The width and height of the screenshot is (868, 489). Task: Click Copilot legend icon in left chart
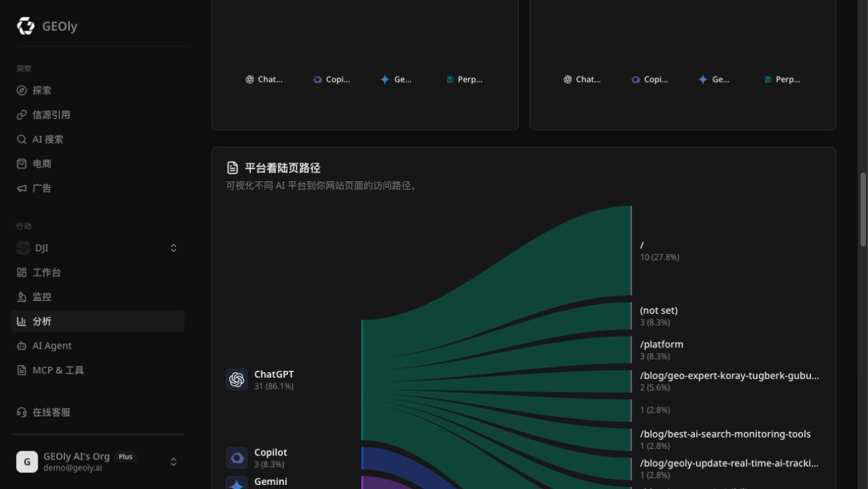318,80
